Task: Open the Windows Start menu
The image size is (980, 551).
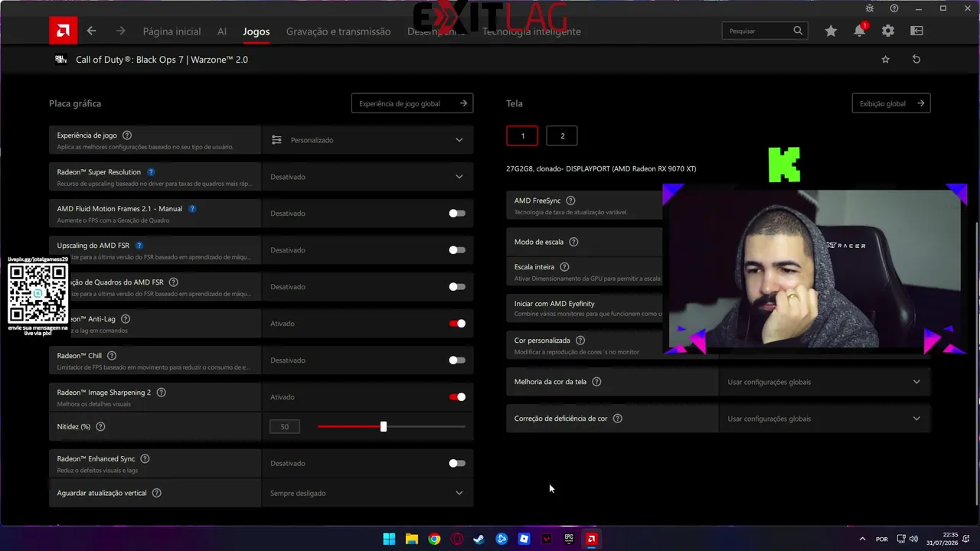Action: point(389,539)
